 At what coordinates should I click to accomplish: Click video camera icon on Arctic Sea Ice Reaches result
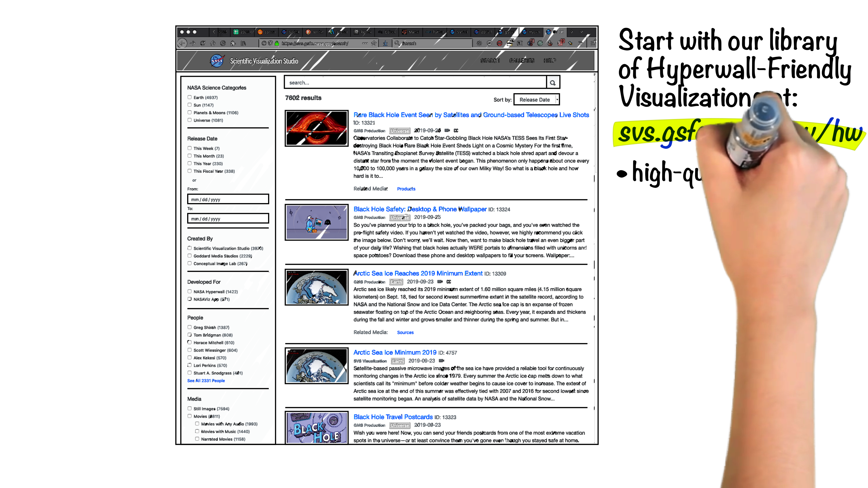[x=440, y=282]
